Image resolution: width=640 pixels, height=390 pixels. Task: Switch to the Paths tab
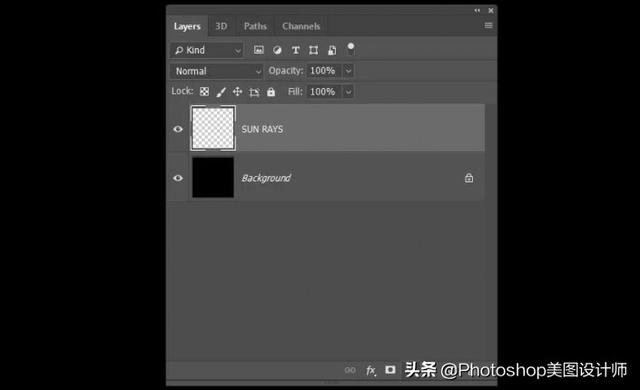click(x=255, y=26)
